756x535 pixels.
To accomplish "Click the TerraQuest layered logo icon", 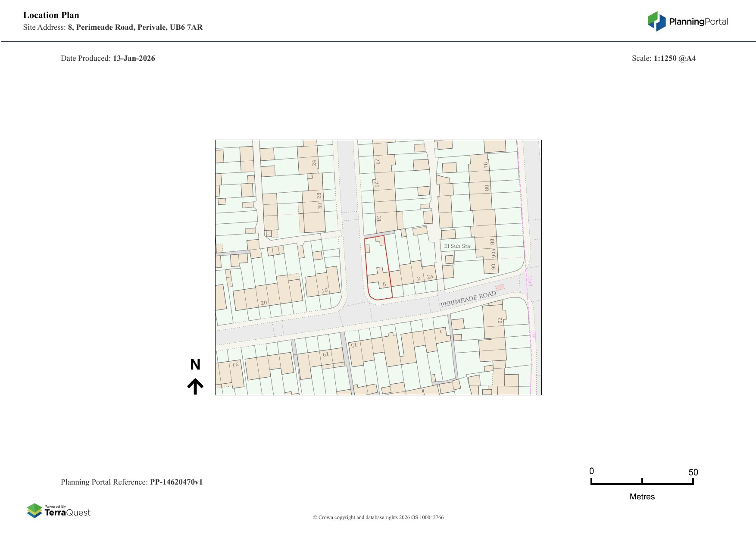I will tap(34, 510).
